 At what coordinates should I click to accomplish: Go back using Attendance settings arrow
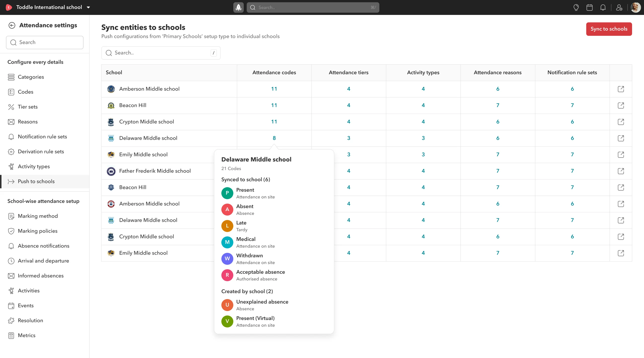(12, 25)
